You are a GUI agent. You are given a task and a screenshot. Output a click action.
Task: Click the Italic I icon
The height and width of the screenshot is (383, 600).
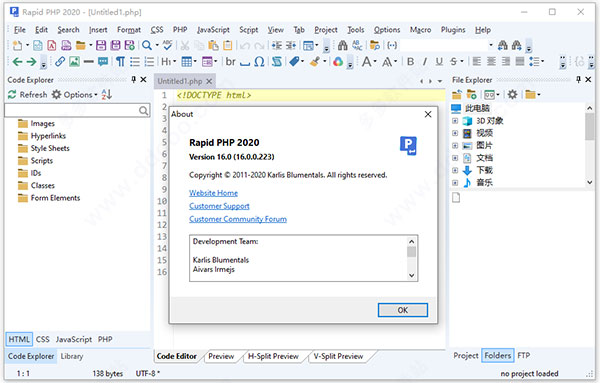425,62
